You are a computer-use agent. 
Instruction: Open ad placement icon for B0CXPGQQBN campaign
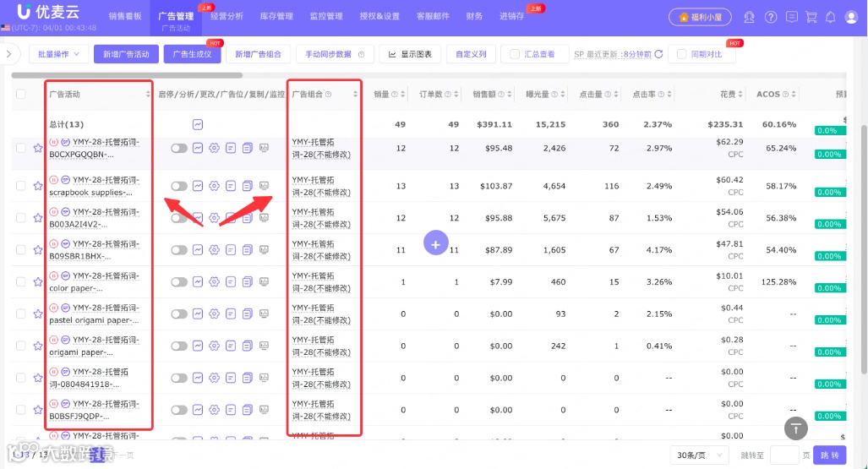pyautogui.click(x=231, y=148)
